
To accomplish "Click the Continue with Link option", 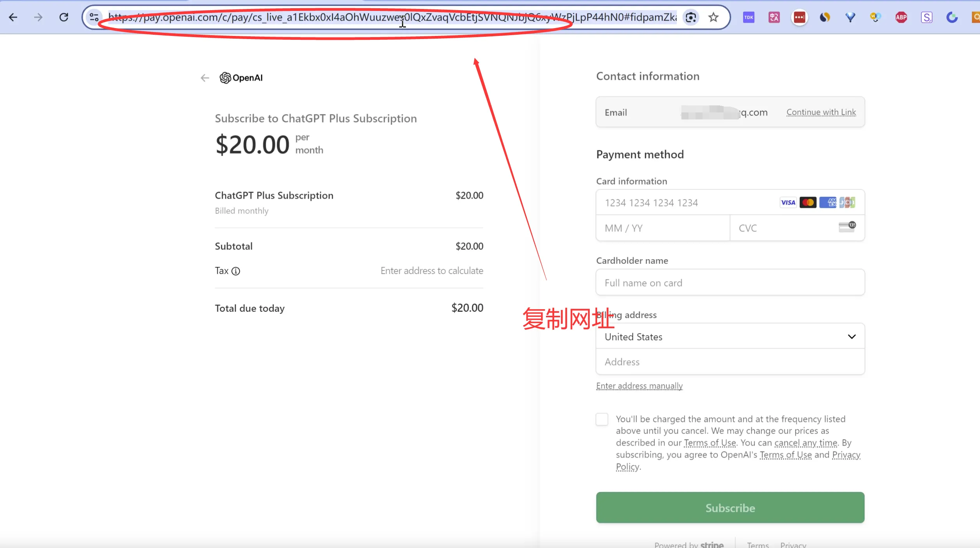I will tap(821, 112).
